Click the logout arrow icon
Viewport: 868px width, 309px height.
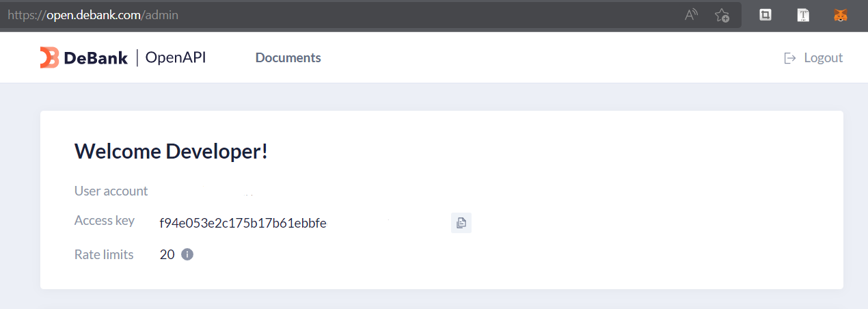point(790,58)
